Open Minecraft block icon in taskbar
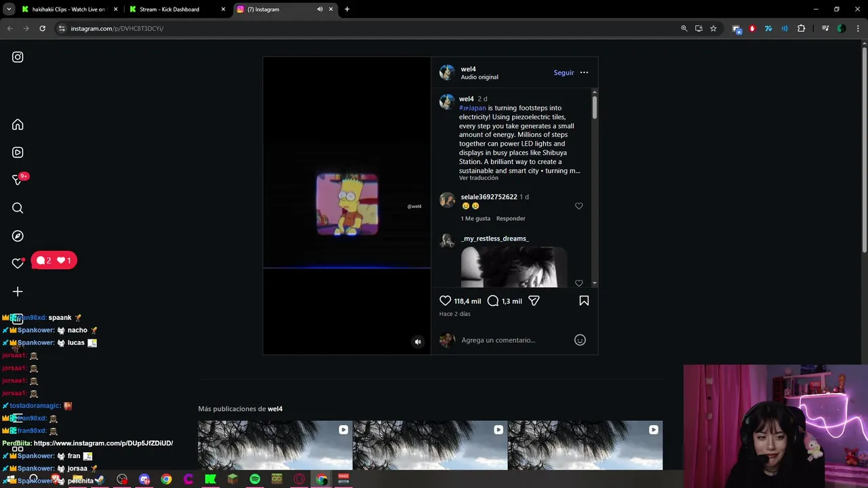Screen dimensions: 868x488 coord(233,479)
